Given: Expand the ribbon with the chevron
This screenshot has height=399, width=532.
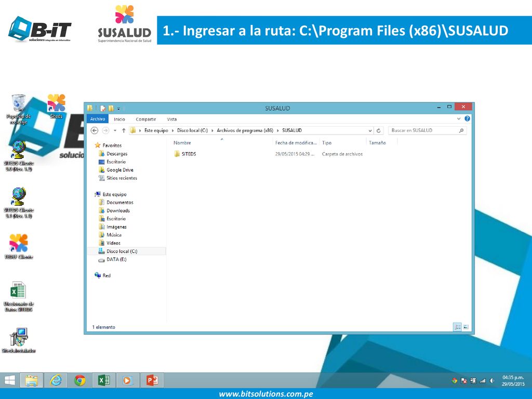Looking at the screenshot, I should pyautogui.click(x=459, y=119).
